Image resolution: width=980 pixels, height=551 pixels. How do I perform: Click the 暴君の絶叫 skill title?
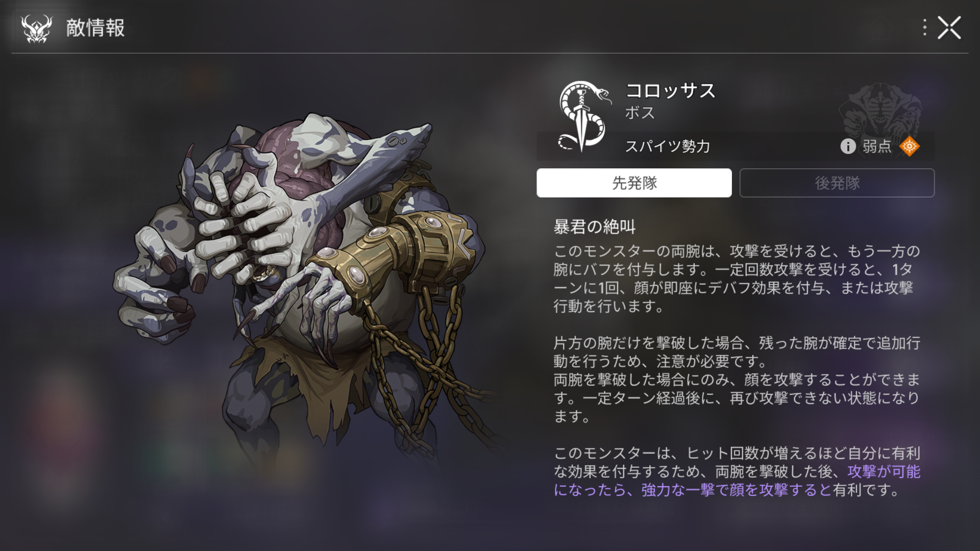[595, 227]
